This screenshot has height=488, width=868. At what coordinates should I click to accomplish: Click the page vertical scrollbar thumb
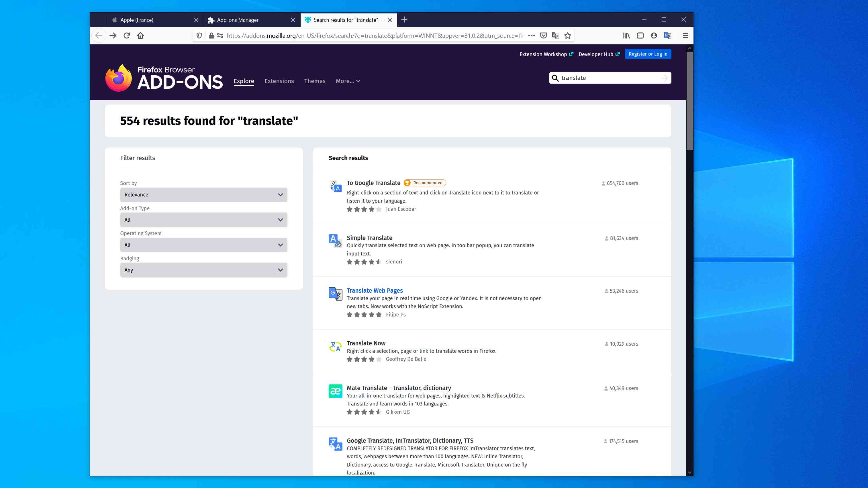[x=690, y=101]
